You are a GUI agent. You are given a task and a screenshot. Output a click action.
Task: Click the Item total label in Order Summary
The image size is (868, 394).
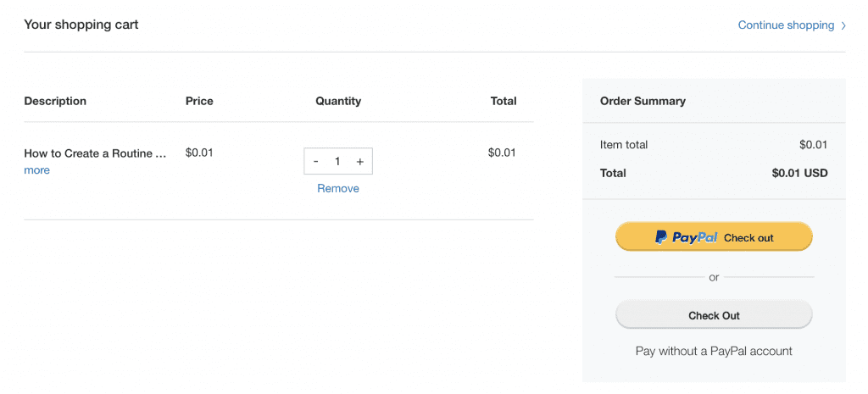coord(624,145)
